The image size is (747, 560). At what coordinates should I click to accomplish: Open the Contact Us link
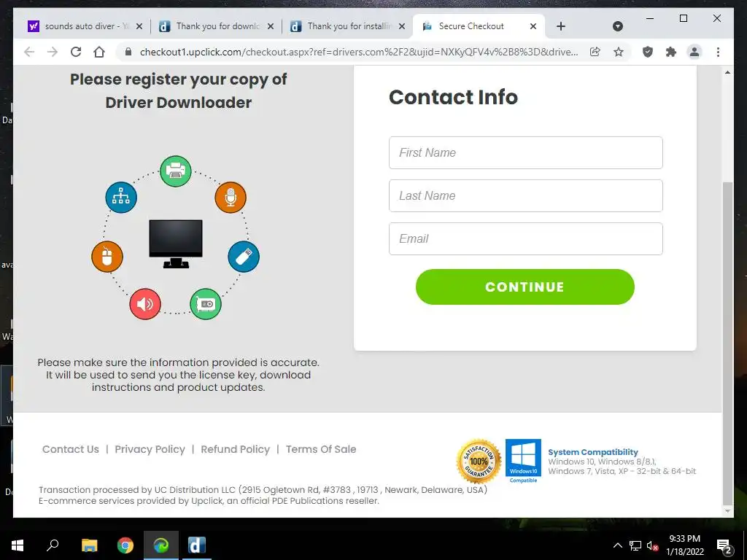click(71, 449)
